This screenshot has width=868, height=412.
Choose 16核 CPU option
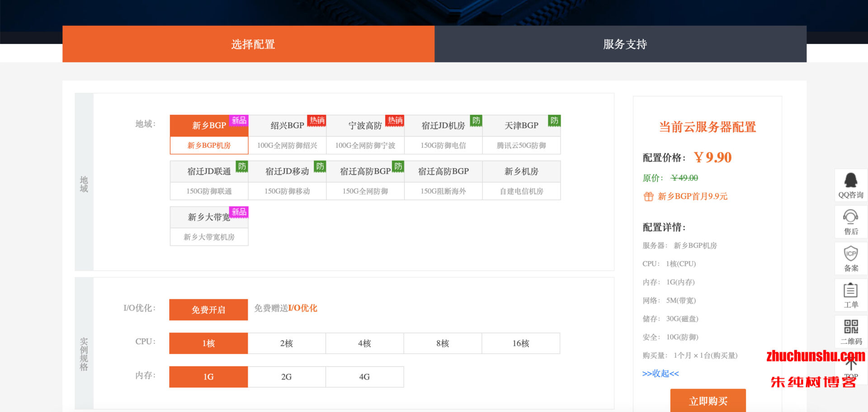pyautogui.click(x=521, y=343)
